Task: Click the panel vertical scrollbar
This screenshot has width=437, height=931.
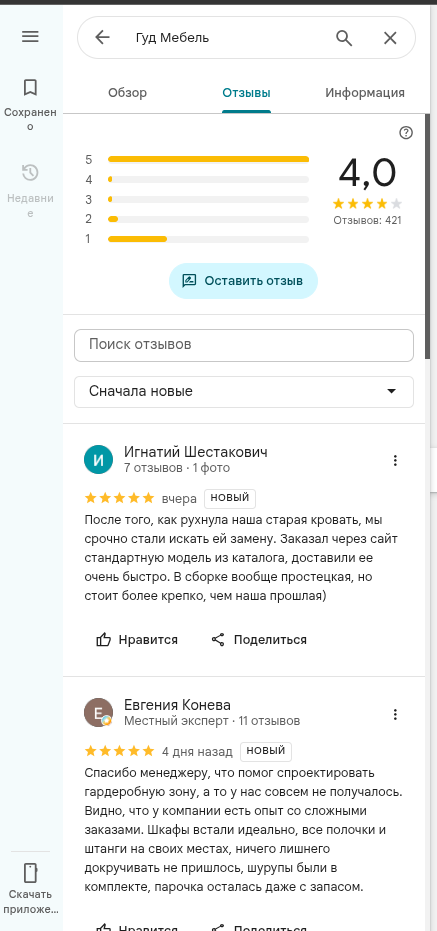Action: pyautogui.click(x=428, y=236)
